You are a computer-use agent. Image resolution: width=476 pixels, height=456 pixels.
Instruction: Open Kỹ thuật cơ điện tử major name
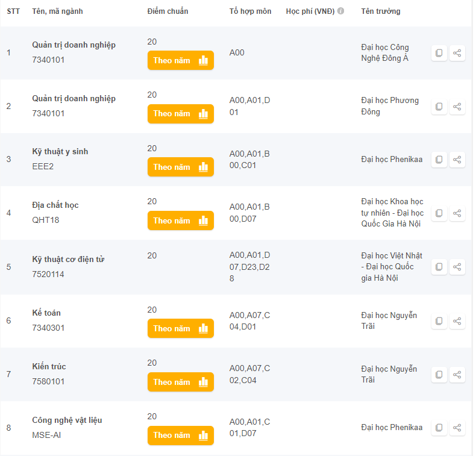coord(68,260)
